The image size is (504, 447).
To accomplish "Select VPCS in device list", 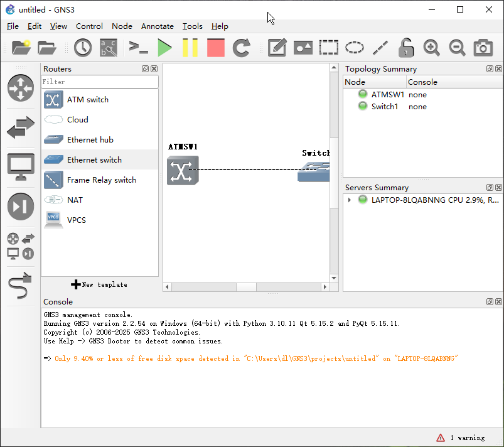I will coord(100,220).
